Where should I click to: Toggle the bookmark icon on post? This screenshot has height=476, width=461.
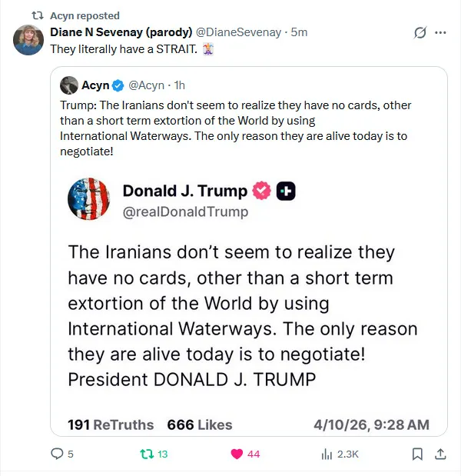coord(417,454)
